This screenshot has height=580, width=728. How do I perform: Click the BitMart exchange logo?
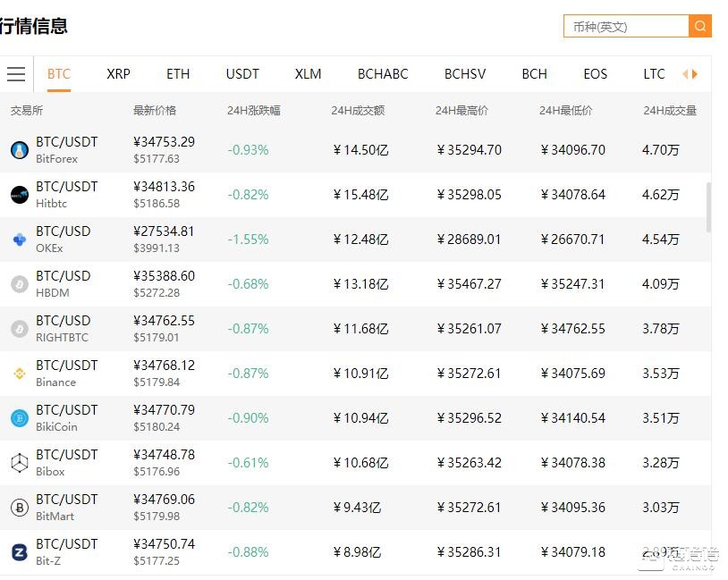tap(19, 507)
